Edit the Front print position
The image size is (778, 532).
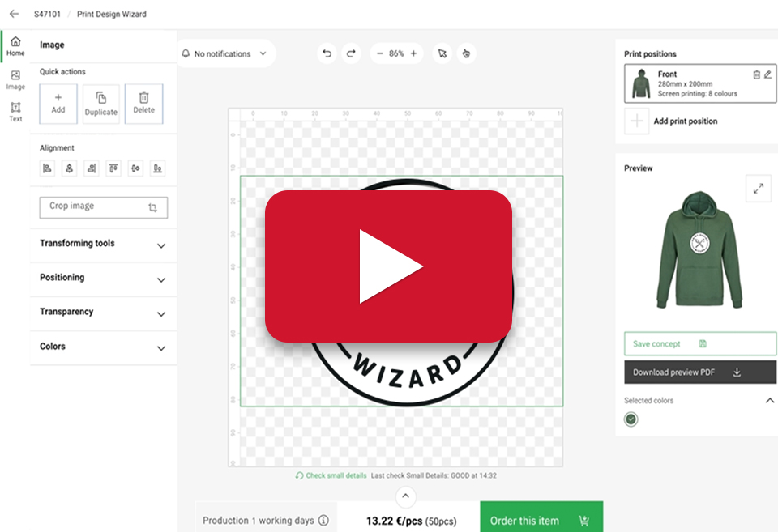767,74
